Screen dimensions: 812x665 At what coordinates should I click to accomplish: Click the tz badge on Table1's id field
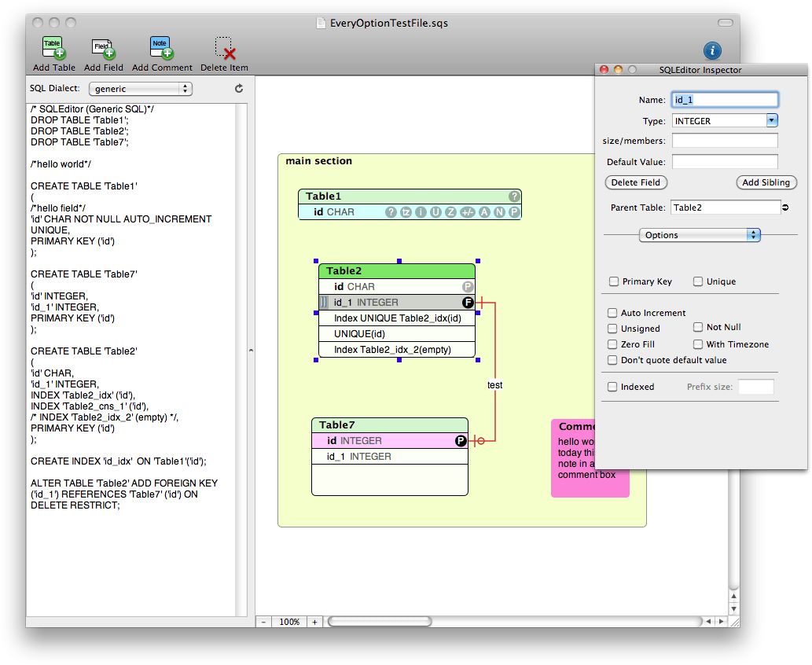(x=406, y=212)
